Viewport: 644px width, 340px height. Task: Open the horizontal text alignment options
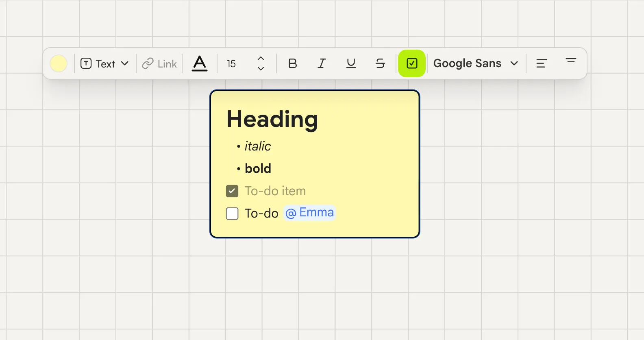(542, 63)
